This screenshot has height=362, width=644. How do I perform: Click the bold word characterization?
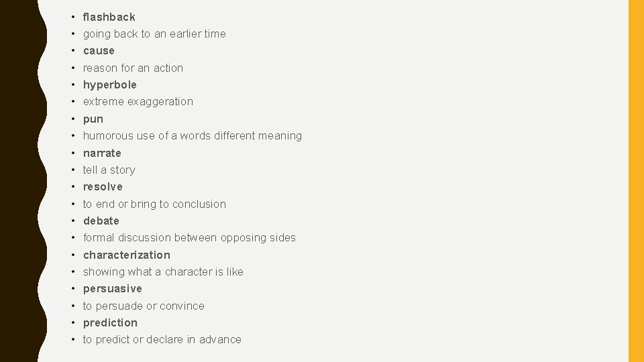[x=127, y=255]
